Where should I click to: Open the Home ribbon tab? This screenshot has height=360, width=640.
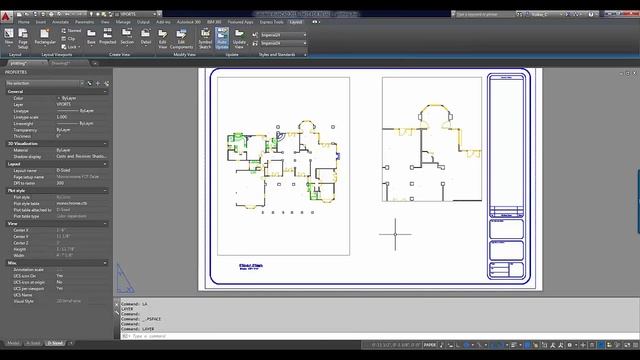[x=23, y=22]
